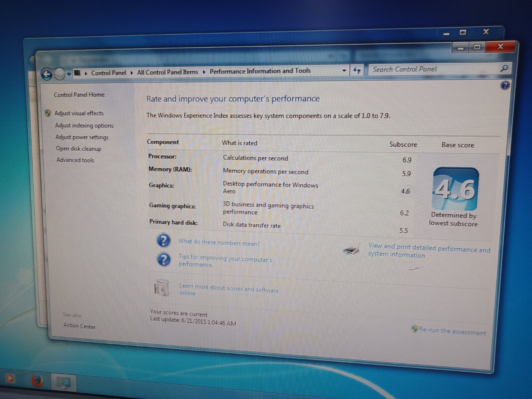Click the Adjust visual effects shield icon
This screenshot has height=399, width=532.
(x=48, y=113)
